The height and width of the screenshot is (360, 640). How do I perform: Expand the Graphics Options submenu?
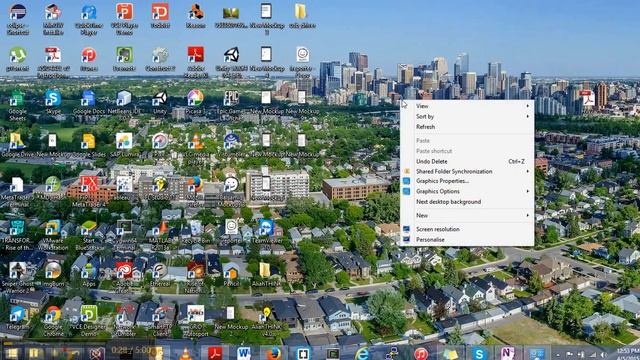click(467, 191)
